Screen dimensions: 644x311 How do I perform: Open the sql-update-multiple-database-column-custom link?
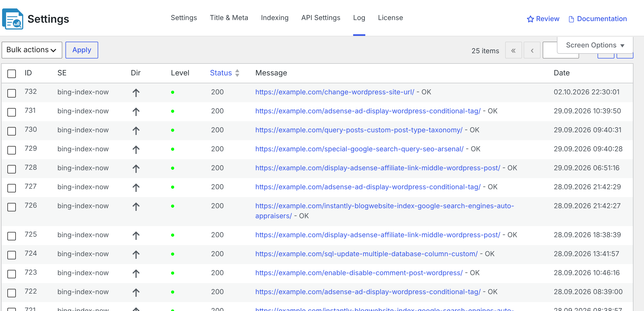click(366, 254)
